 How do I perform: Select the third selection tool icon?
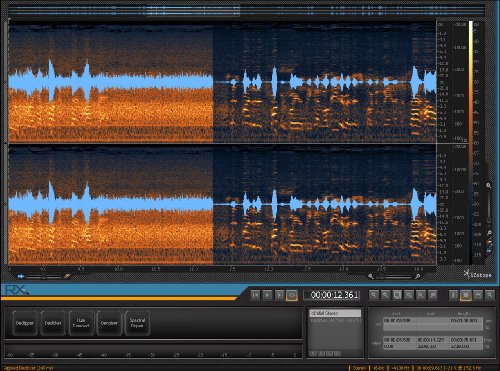[x=478, y=295]
